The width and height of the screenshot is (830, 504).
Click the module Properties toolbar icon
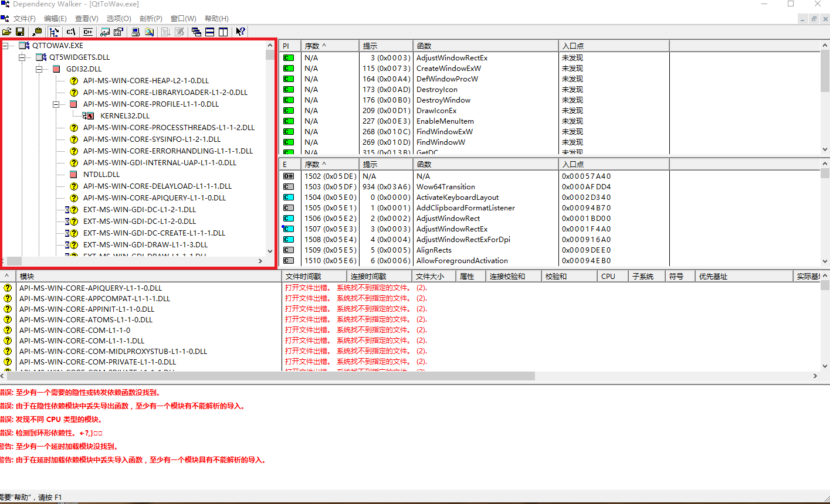pos(118,32)
